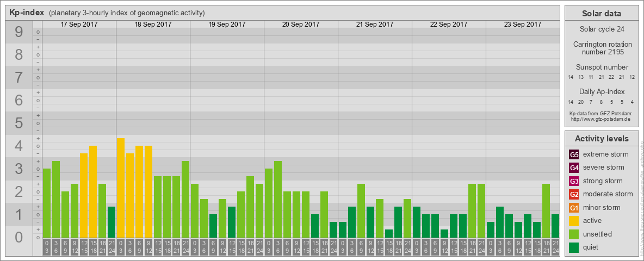Click the '19 Sep 2017' date header

[227, 24]
